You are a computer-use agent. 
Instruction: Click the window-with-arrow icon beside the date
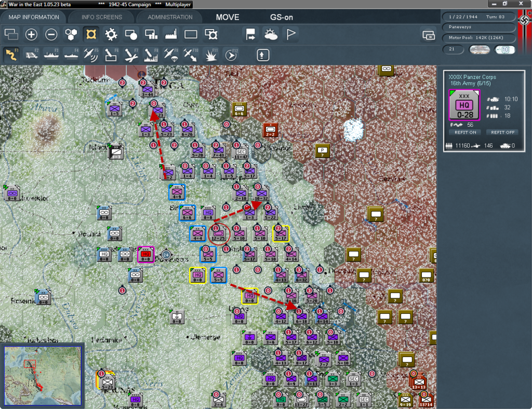pos(429,35)
